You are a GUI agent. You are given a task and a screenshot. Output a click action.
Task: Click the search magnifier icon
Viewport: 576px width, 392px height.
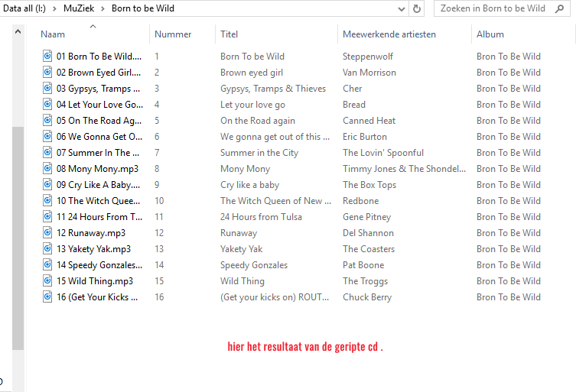[559, 8]
